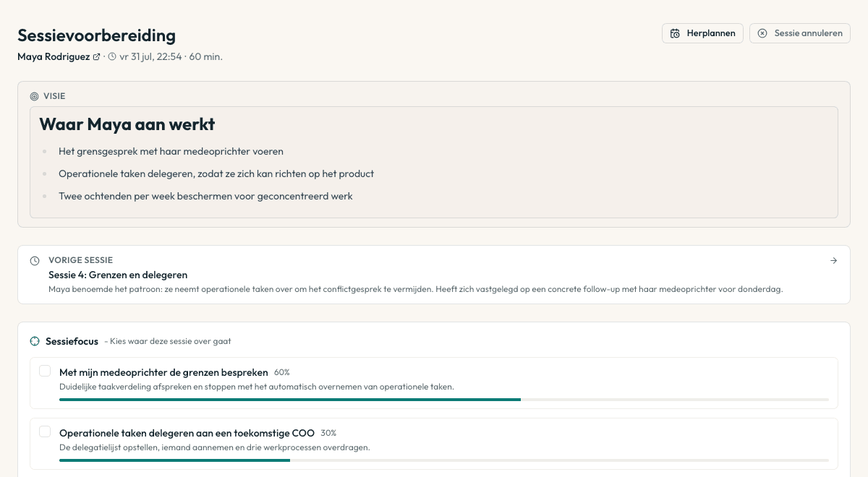
Task: Check the medeoprichter grenzen bespreken focus checkbox
Action: (x=45, y=371)
